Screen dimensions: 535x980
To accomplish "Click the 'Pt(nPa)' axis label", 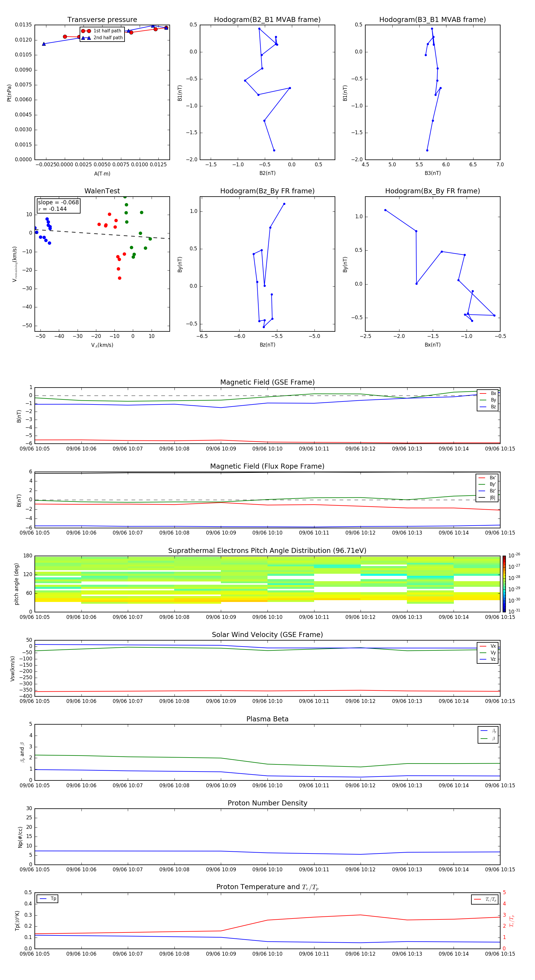I will 9,92.
